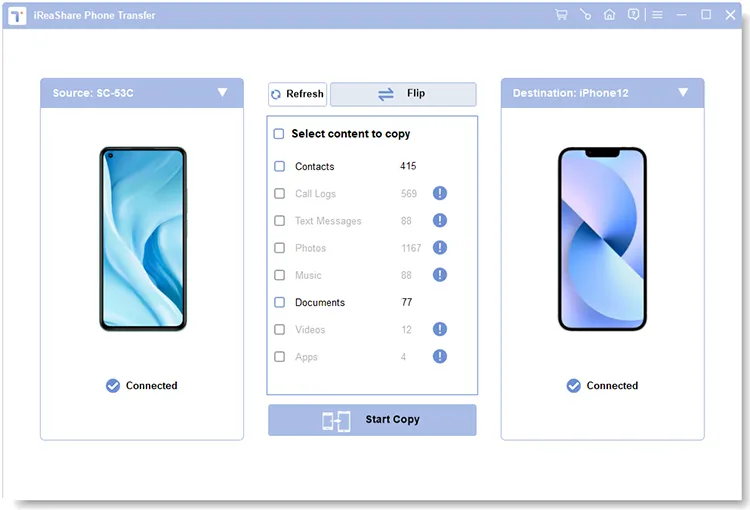This screenshot has height=510, width=750.
Task: Click the Apps label
Action: 306,357
